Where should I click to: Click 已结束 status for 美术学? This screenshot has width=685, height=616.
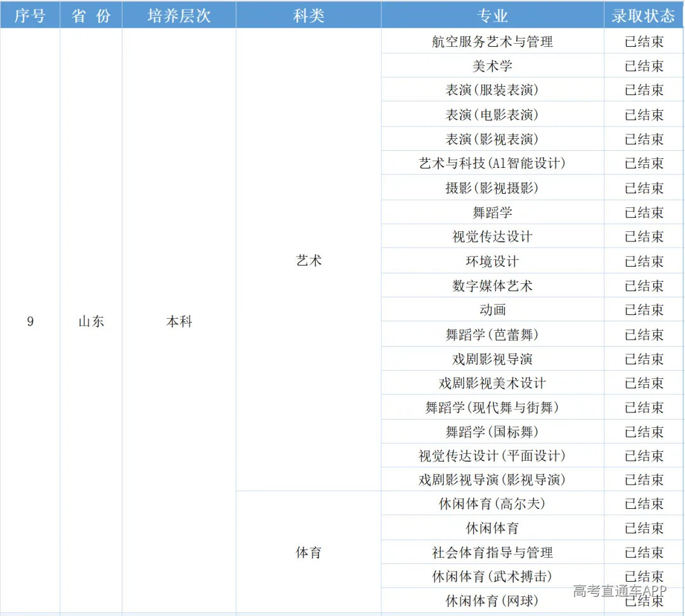[644, 66]
